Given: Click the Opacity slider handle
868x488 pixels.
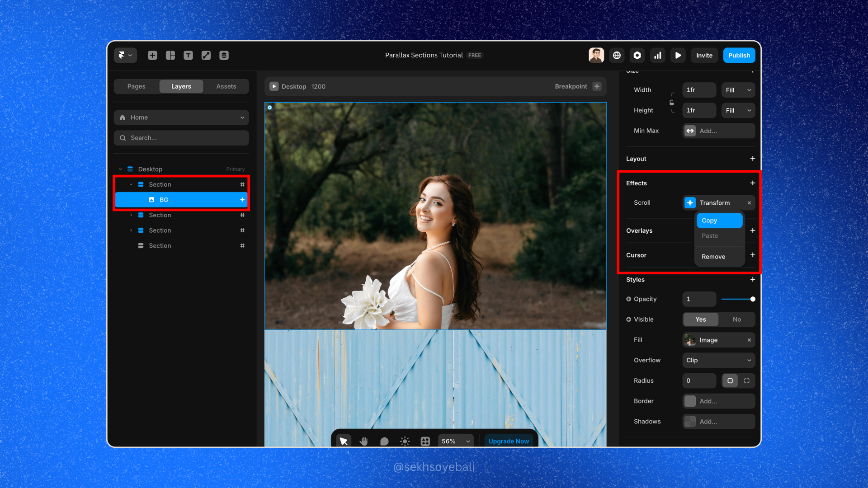Looking at the screenshot, I should 753,299.
